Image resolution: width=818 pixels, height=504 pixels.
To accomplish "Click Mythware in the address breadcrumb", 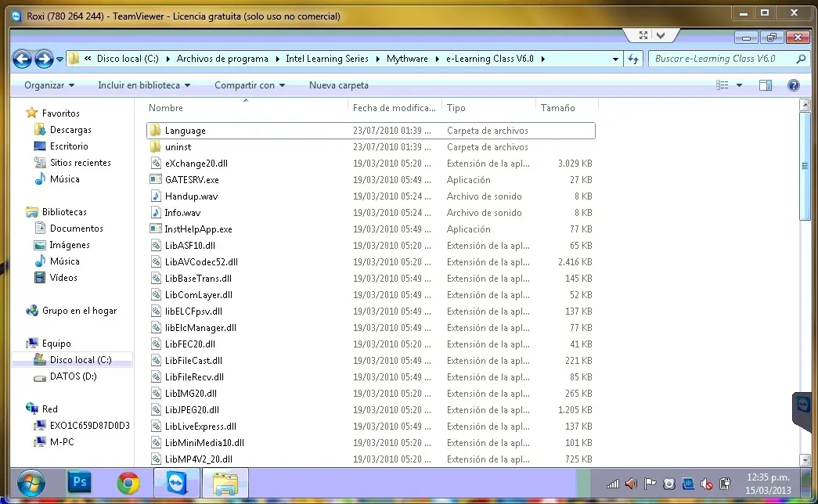I will click(407, 59).
